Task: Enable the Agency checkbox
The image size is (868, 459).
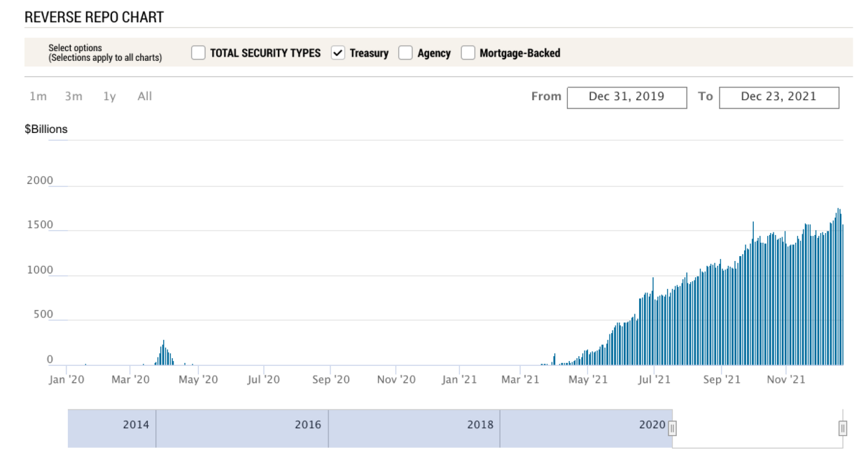Action: click(405, 53)
